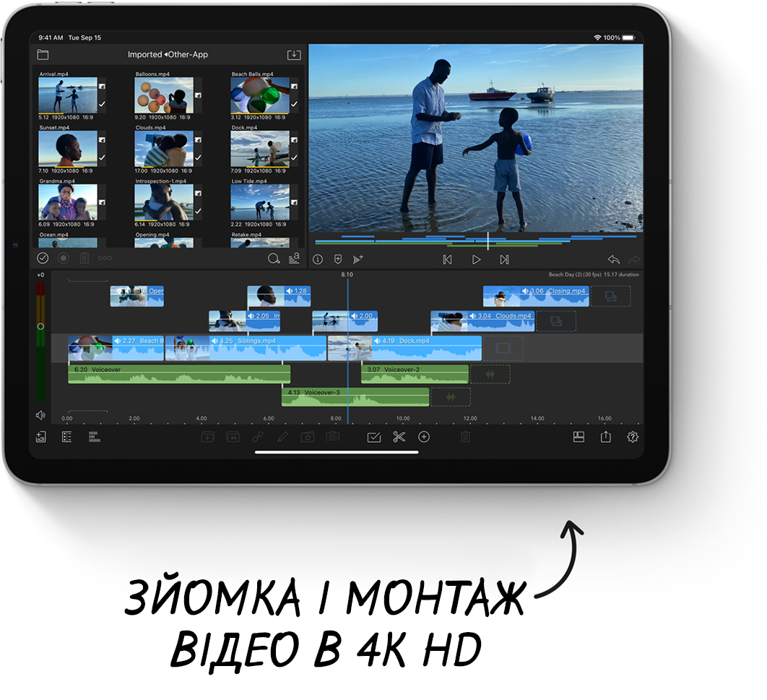767x700 pixels.
Task: Open library search magnifier
Action: [x=273, y=259]
